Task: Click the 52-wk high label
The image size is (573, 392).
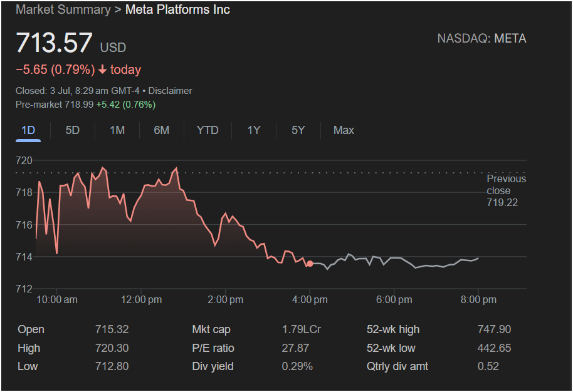Action: click(x=393, y=329)
